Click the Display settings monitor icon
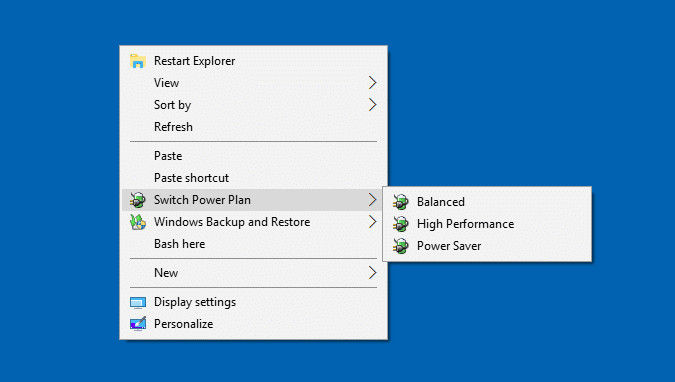 pyautogui.click(x=138, y=302)
